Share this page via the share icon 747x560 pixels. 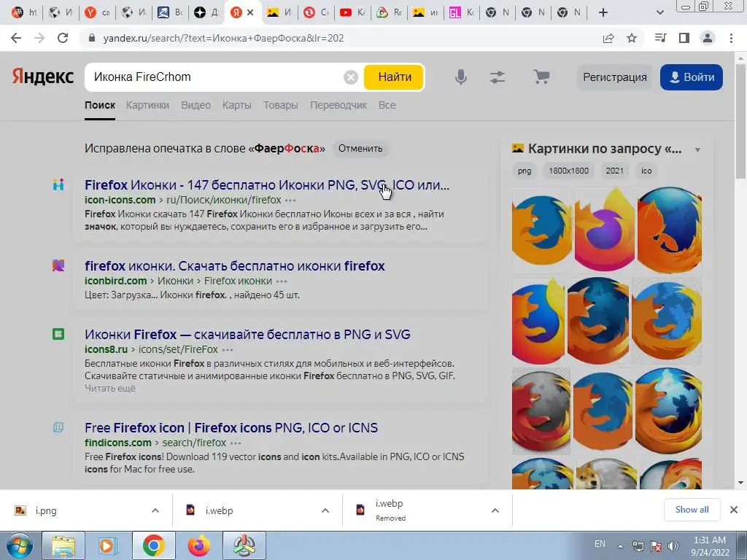(x=608, y=38)
